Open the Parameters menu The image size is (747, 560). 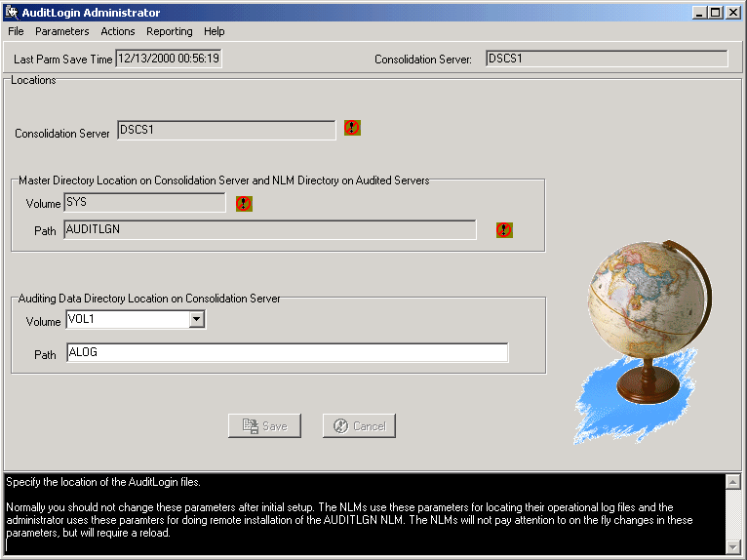(62, 31)
